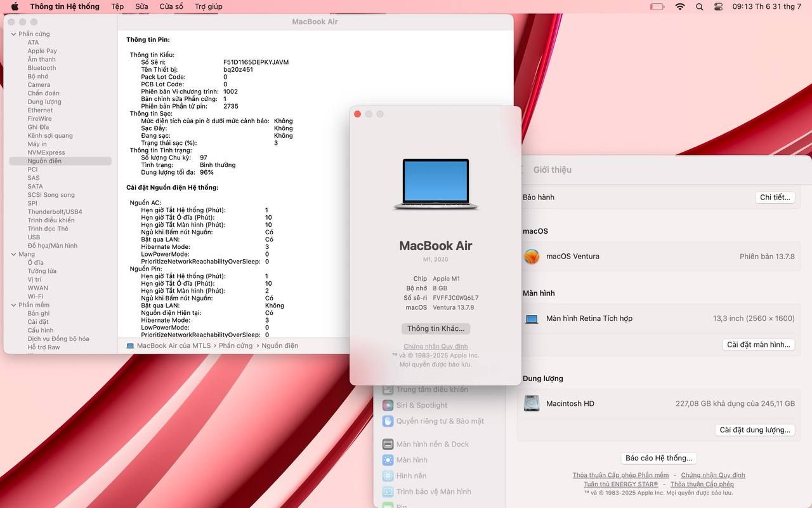Screen dimensions: 812x508
Task: Open the Tệp menu
Action: pos(117,6)
